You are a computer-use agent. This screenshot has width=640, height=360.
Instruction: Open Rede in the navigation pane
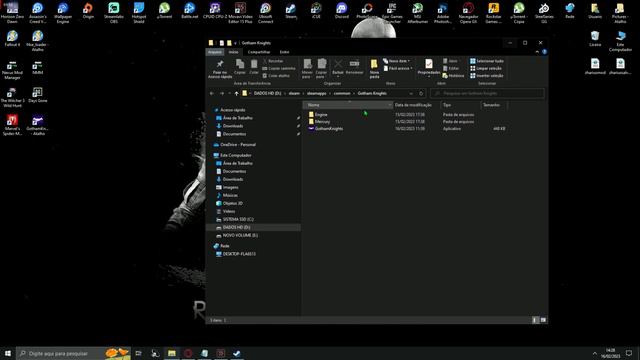(x=224, y=246)
